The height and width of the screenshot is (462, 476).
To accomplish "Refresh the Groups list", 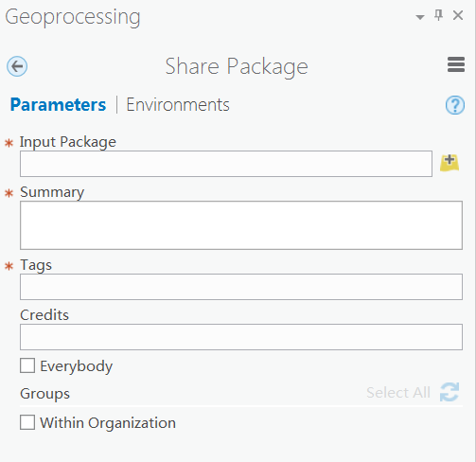I will (x=450, y=392).
